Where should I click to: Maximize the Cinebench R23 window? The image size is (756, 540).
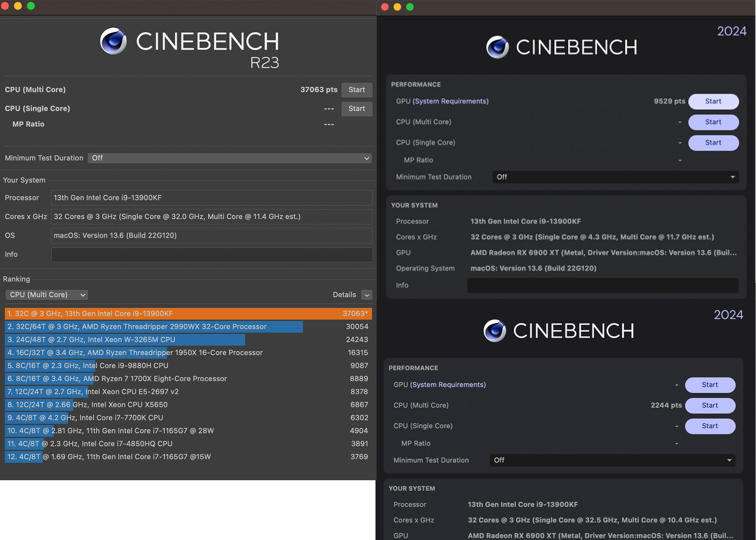[x=31, y=6]
